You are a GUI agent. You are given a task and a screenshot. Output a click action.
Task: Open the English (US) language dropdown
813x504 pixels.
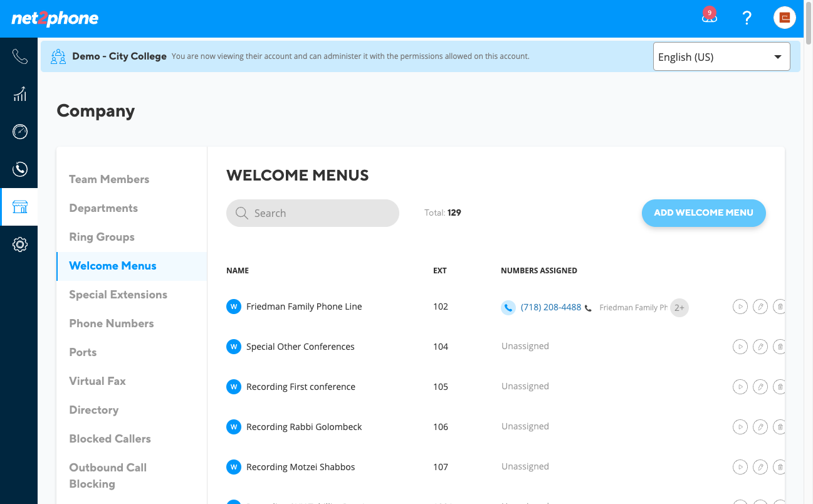[721, 57]
